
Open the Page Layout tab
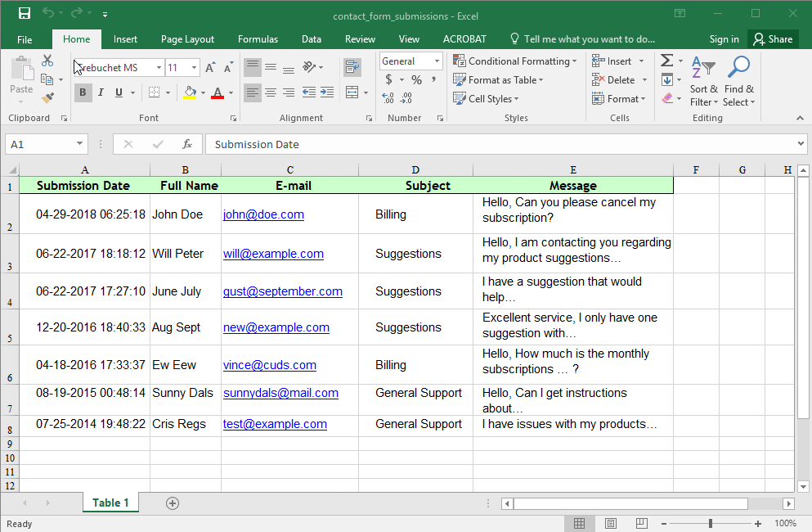187,39
